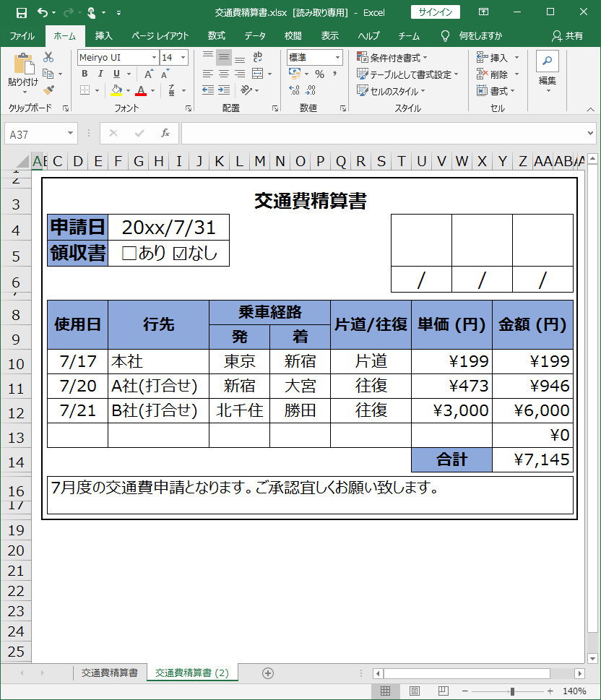Toggle Italic formatting
The image size is (601, 700).
point(100,74)
